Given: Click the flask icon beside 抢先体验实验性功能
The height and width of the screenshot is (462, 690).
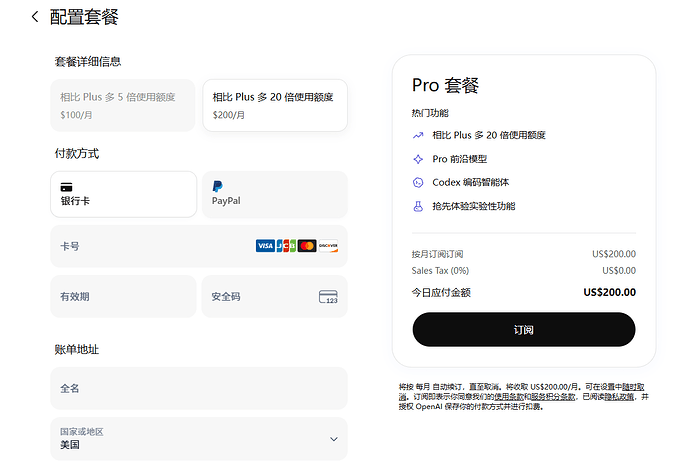Looking at the screenshot, I should coord(418,206).
